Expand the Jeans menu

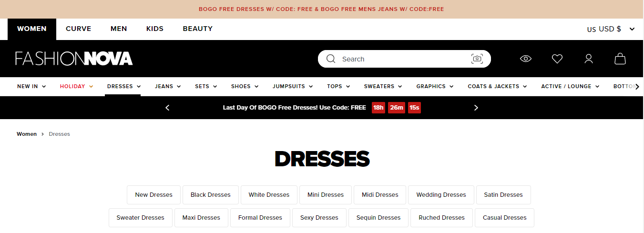pos(168,86)
